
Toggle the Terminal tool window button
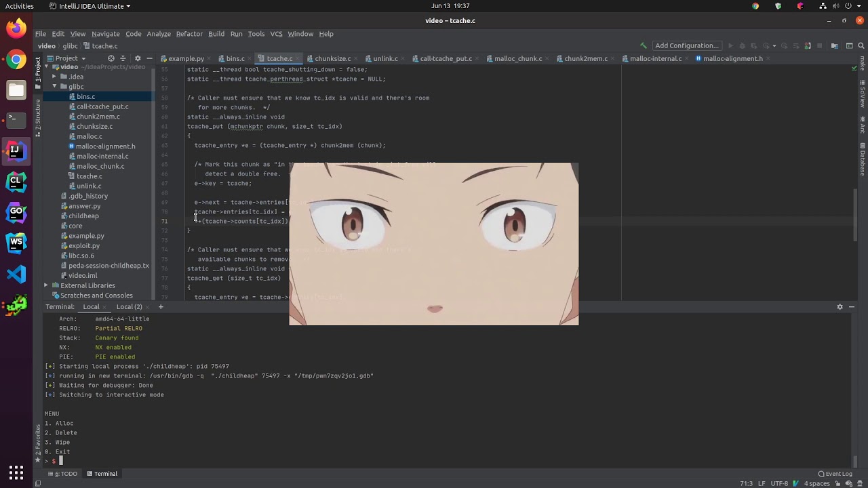pyautogui.click(x=102, y=474)
